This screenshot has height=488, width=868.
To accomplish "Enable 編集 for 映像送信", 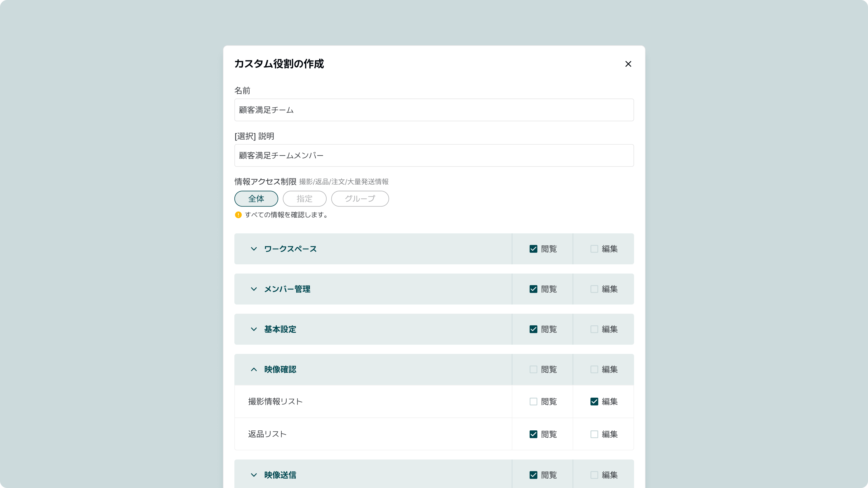I will 594,475.
